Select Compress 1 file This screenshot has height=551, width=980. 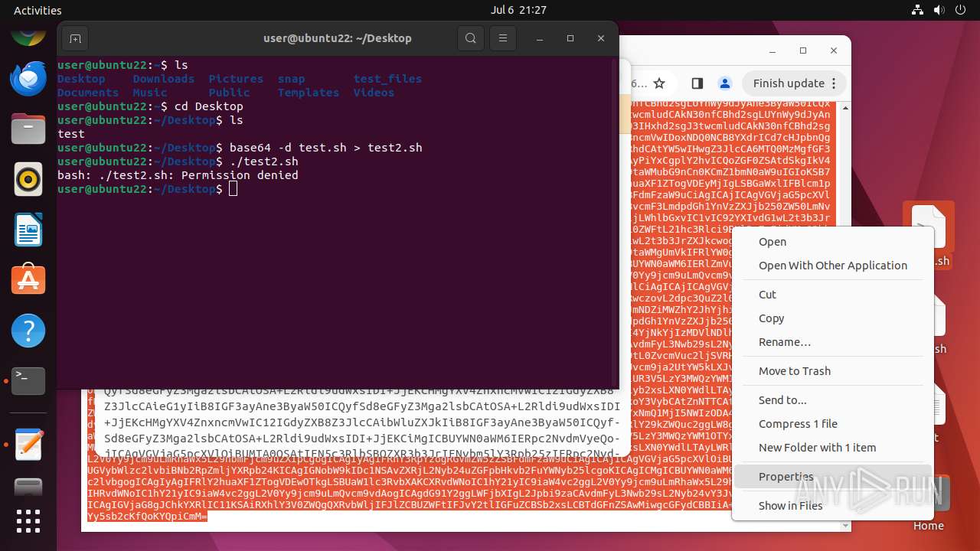click(798, 424)
